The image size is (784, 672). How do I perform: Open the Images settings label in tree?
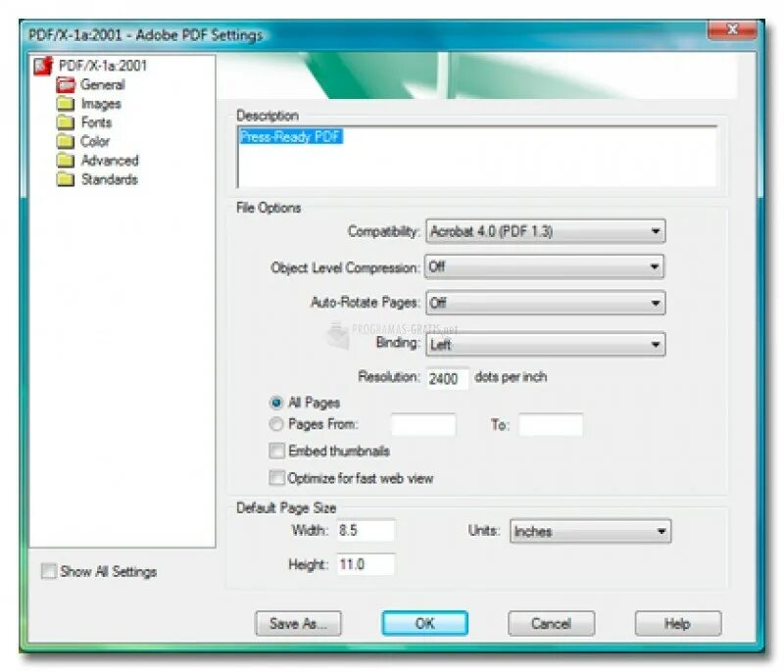click(101, 104)
